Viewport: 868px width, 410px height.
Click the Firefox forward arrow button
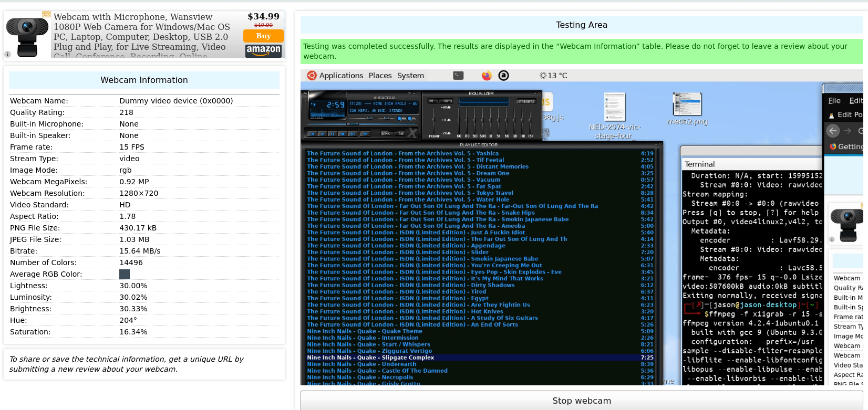tap(847, 131)
